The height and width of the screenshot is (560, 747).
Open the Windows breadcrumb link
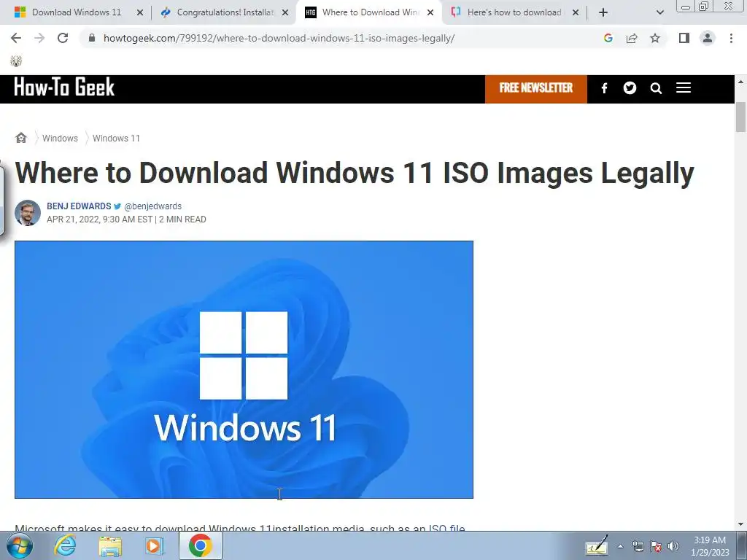tap(60, 138)
